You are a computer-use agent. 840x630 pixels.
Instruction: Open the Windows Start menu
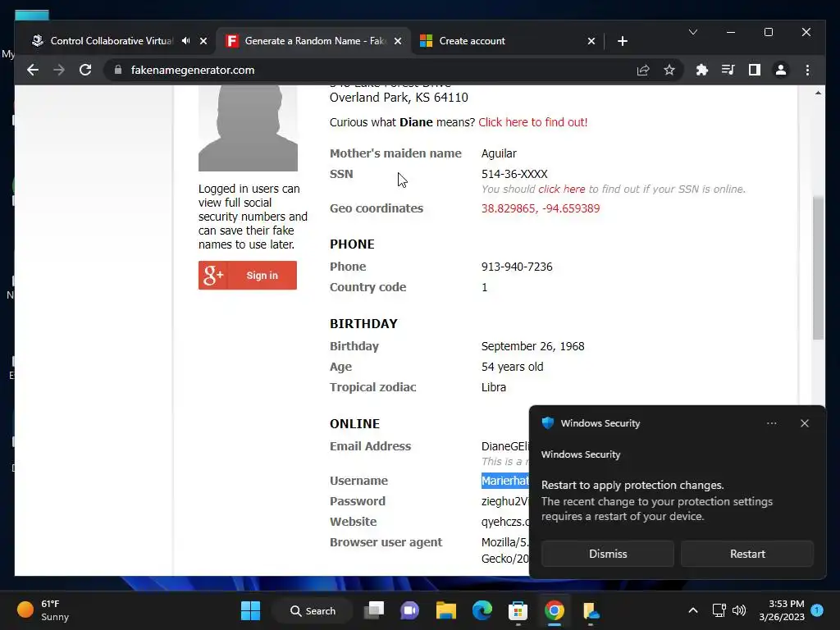point(251,610)
